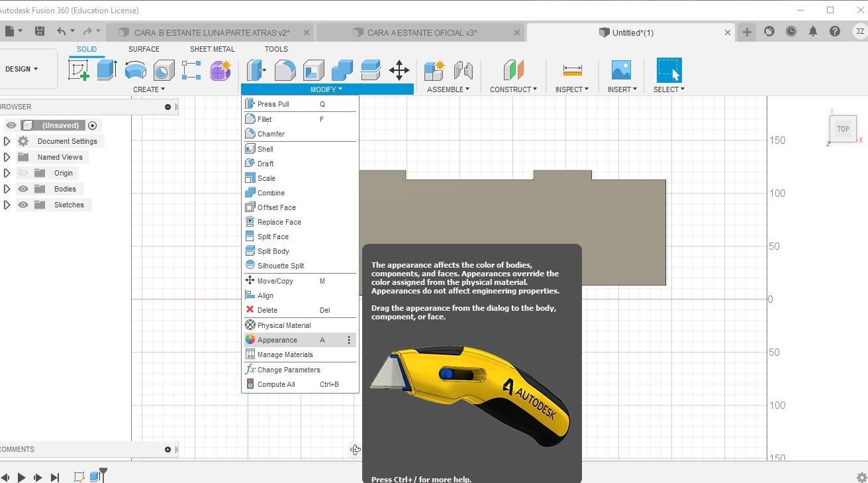
Task: Open the DESIGN workspace dropdown
Action: coord(22,69)
